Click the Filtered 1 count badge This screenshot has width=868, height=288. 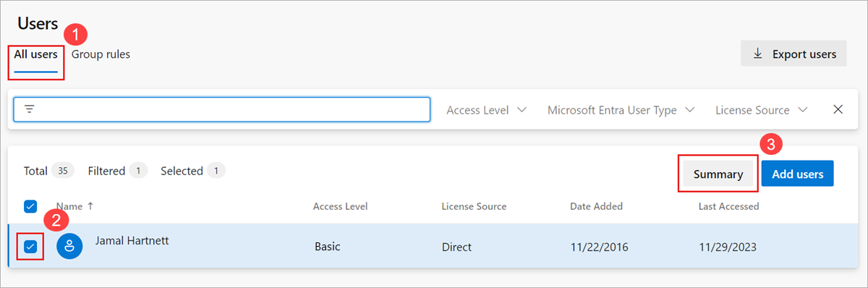(x=137, y=171)
